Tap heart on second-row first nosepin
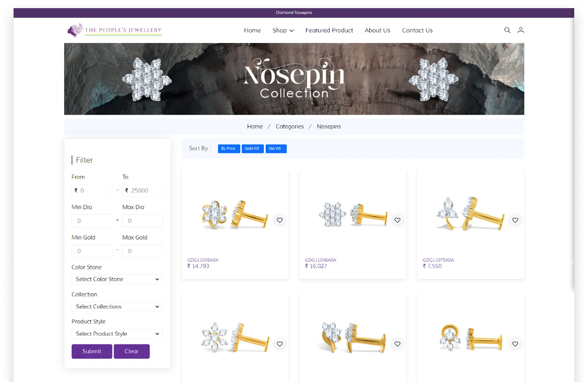 tap(279, 344)
